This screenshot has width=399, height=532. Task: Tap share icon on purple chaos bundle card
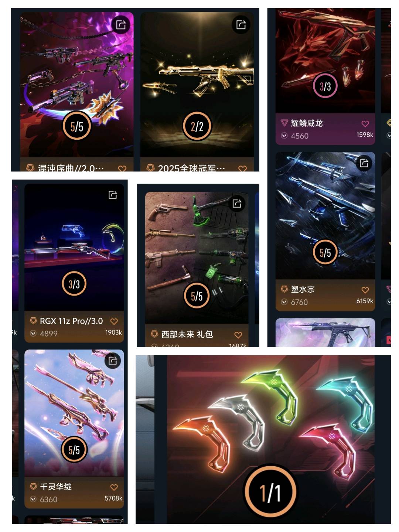coord(121,25)
